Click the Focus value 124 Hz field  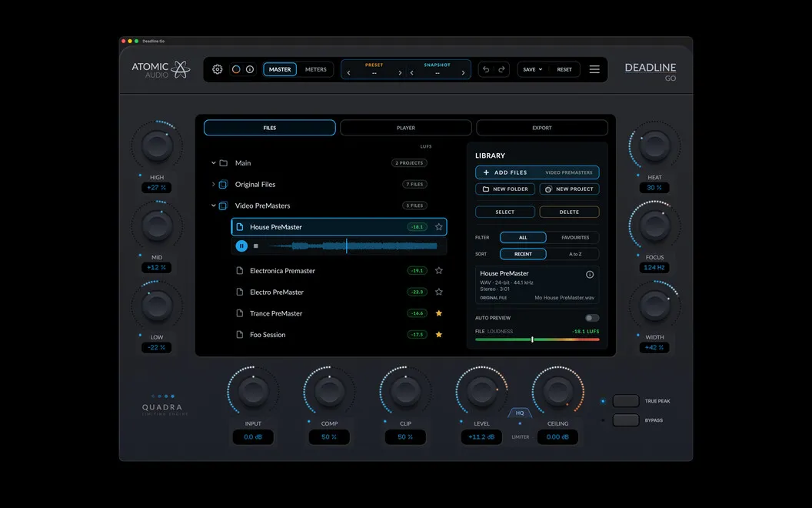(654, 268)
